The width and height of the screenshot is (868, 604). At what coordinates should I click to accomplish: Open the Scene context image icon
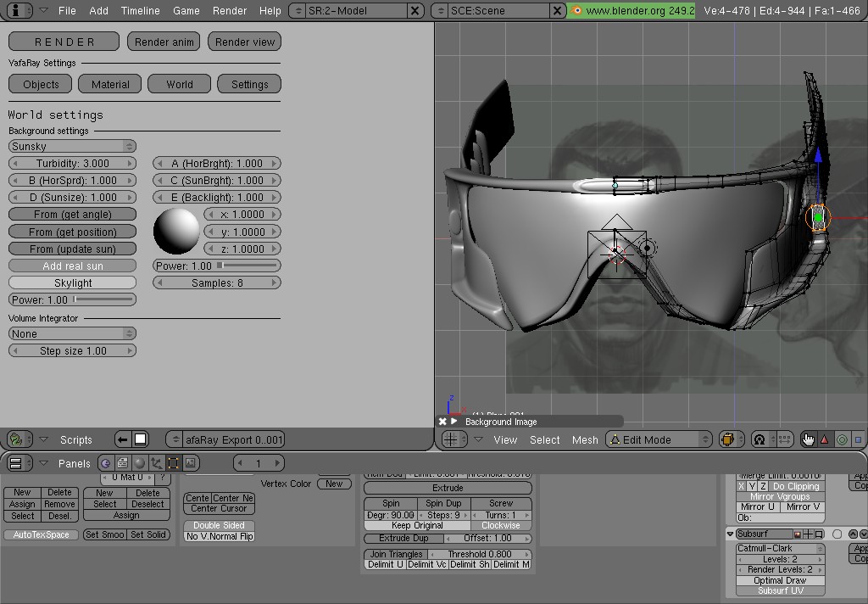(x=191, y=462)
